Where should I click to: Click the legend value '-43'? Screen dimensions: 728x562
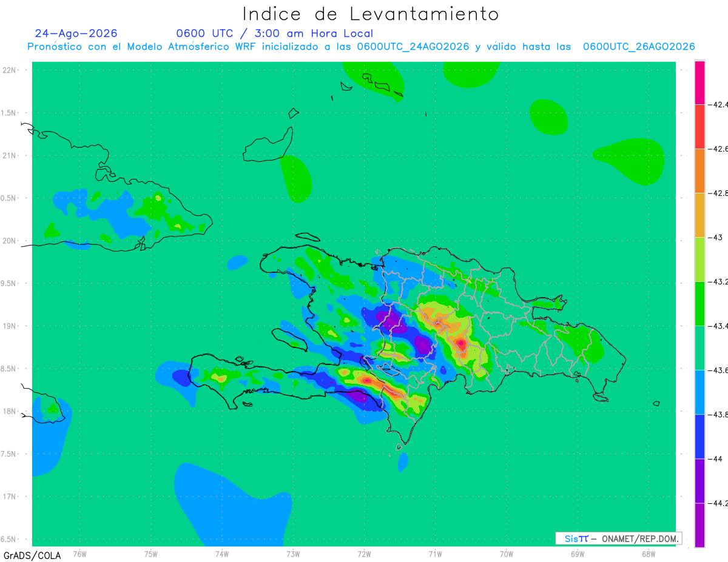[716, 238]
